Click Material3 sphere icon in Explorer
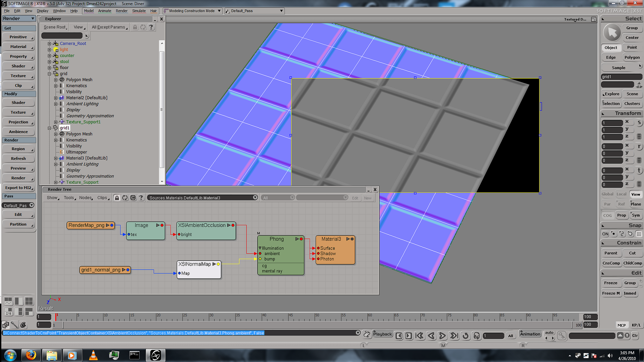Viewport: 644px width, 362px height. click(62, 158)
